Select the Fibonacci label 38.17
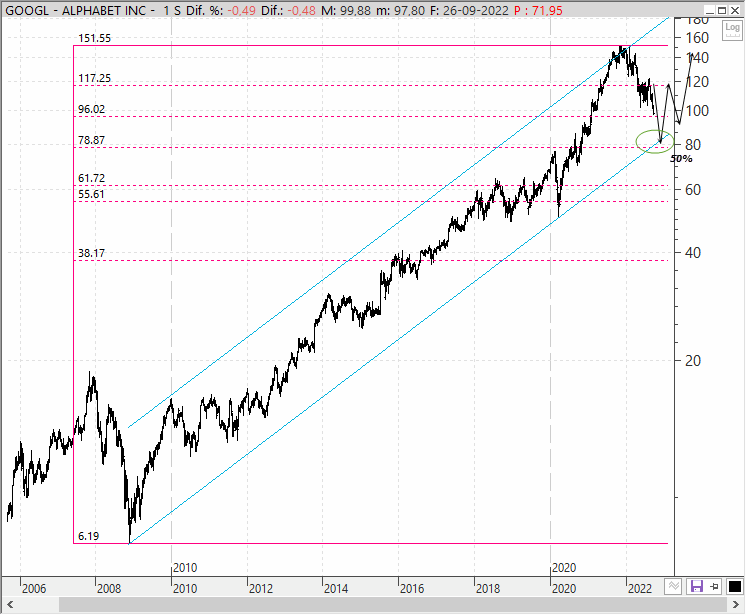This screenshot has width=746, height=615. point(91,253)
